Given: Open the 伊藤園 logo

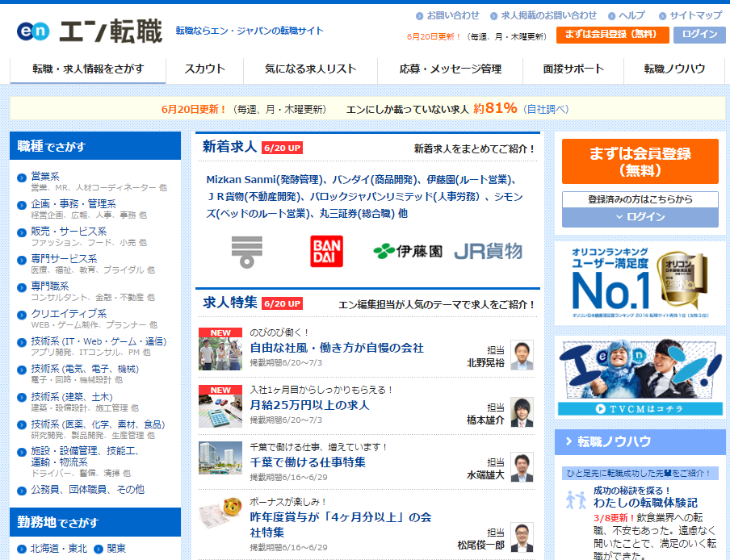Looking at the screenshot, I should click(x=408, y=251).
